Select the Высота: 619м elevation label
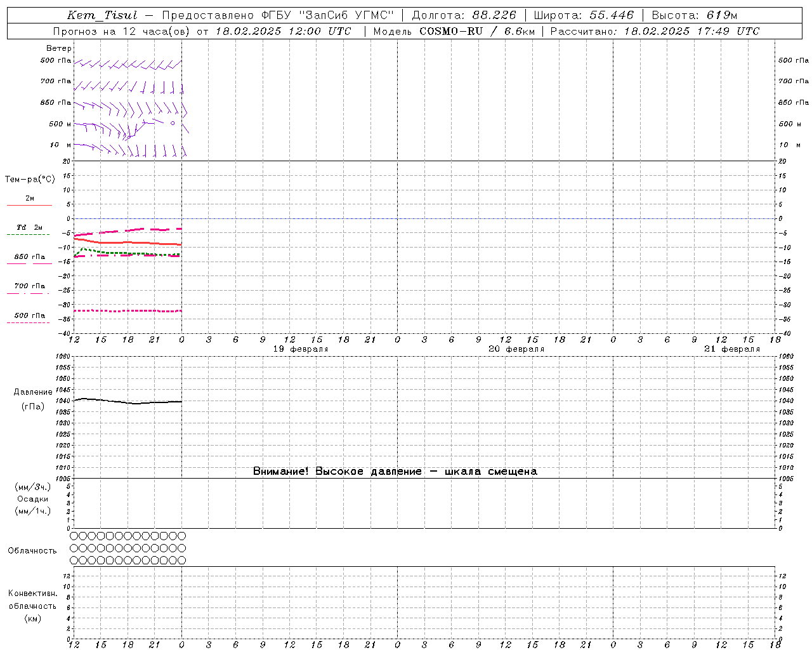Viewport: 812px width, 650px height. click(695, 15)
